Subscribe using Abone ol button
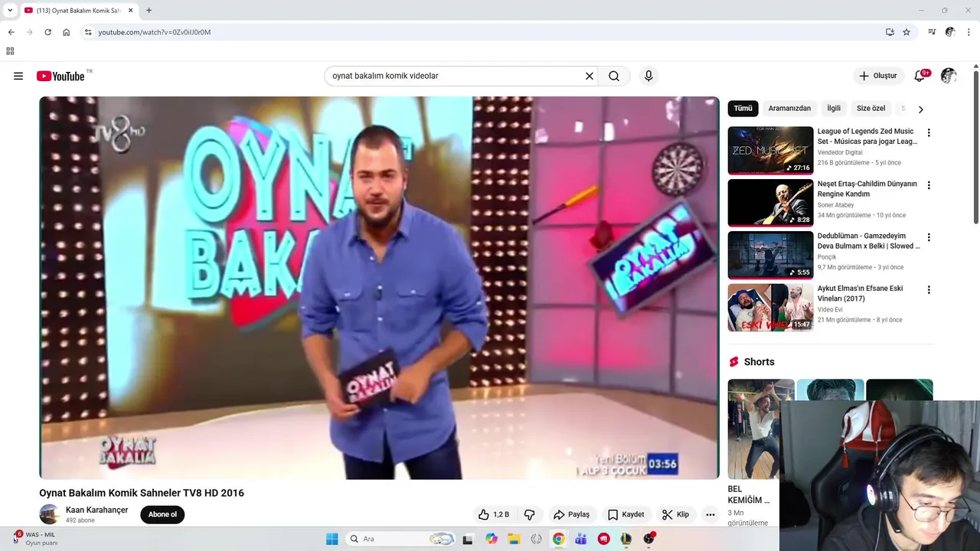This screenshot has width=980, height=551. [x=162, y=514]
